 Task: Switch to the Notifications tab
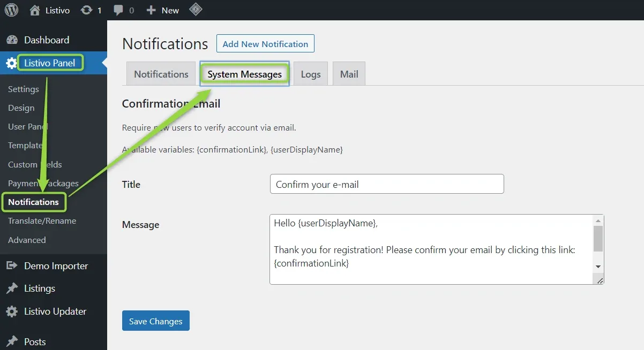point(161,74)
